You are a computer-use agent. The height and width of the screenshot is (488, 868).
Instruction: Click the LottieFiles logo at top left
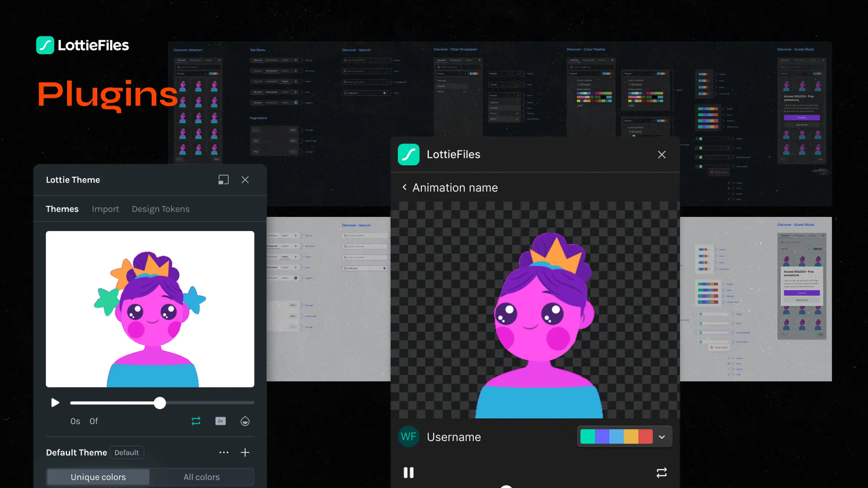(x=82, y=45)
